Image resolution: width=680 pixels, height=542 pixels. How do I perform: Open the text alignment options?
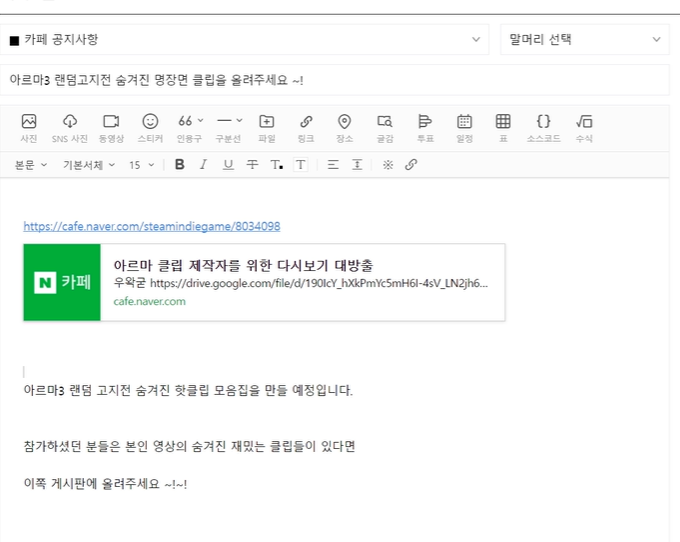(x=333, y=165)
